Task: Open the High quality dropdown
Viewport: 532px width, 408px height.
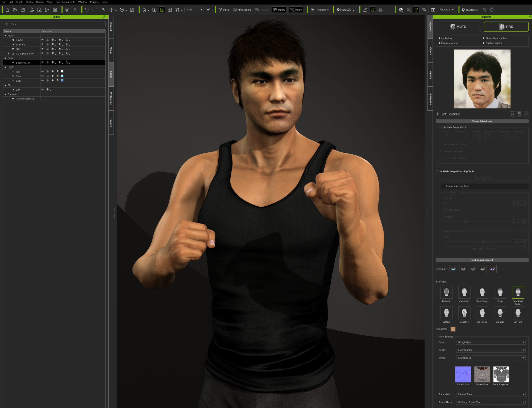Action: point(194,10)
